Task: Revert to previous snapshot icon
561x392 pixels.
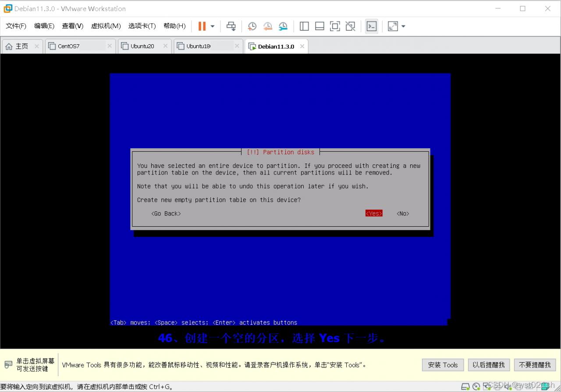Action: (268, 26)
